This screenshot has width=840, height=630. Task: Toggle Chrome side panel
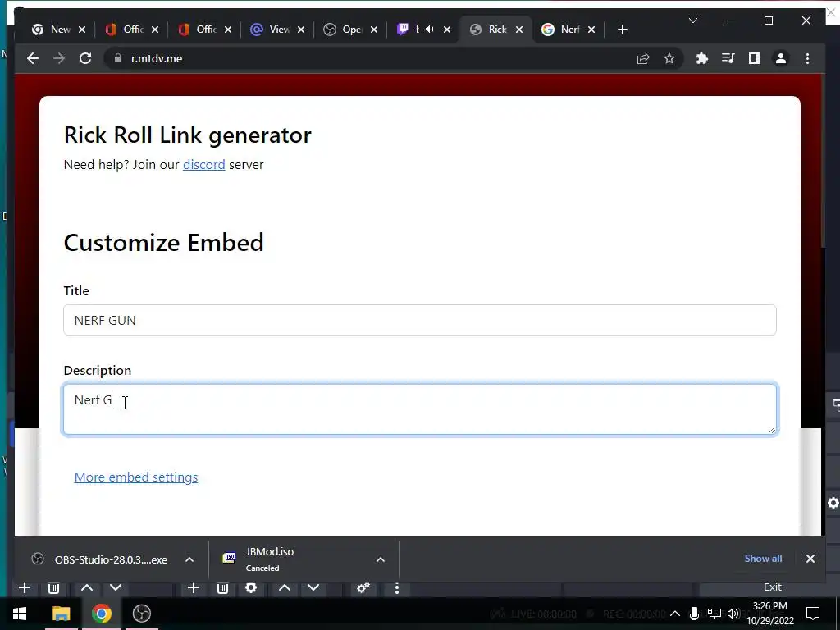755,58
